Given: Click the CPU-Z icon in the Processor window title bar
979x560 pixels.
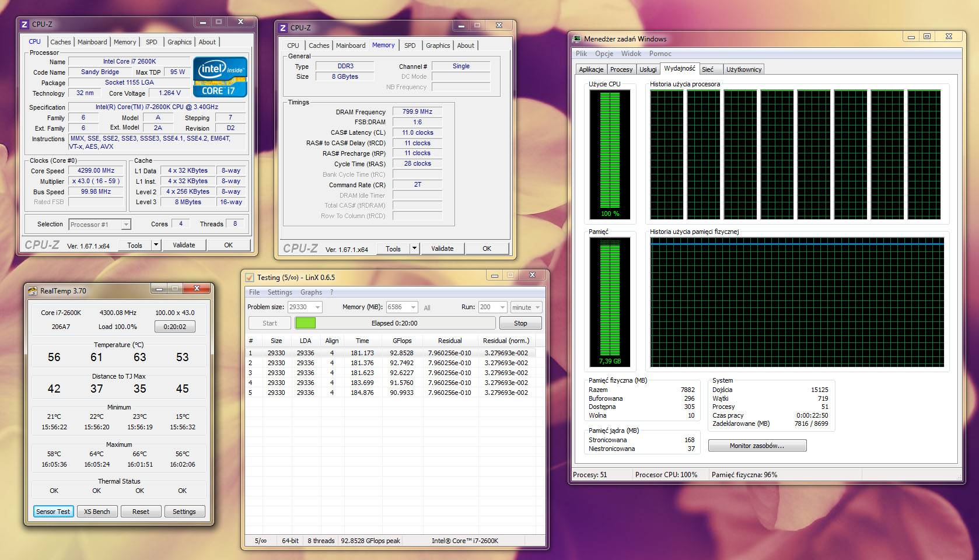Looking at the screenshot, I should coord(25,24).
